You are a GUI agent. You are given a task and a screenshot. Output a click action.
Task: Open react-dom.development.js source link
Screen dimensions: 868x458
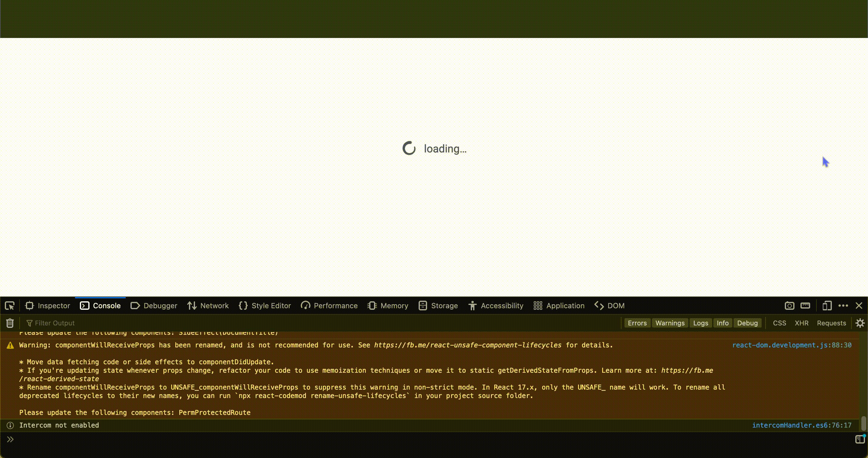pos(792,345)
